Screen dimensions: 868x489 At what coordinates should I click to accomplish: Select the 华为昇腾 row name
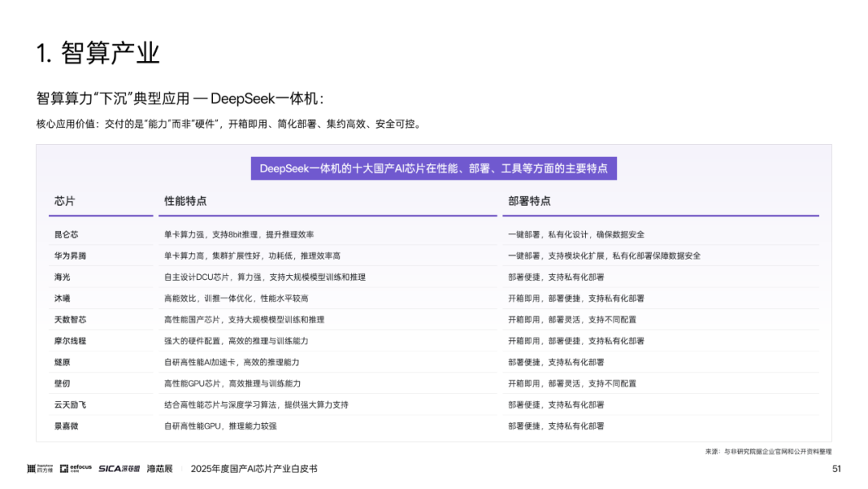click(x=70, y=256)
